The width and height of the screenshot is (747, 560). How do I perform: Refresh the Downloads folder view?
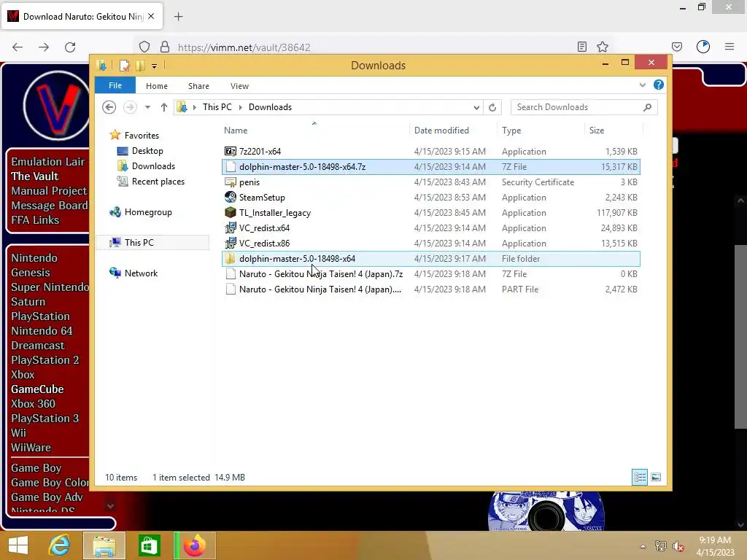click(492, 107)
